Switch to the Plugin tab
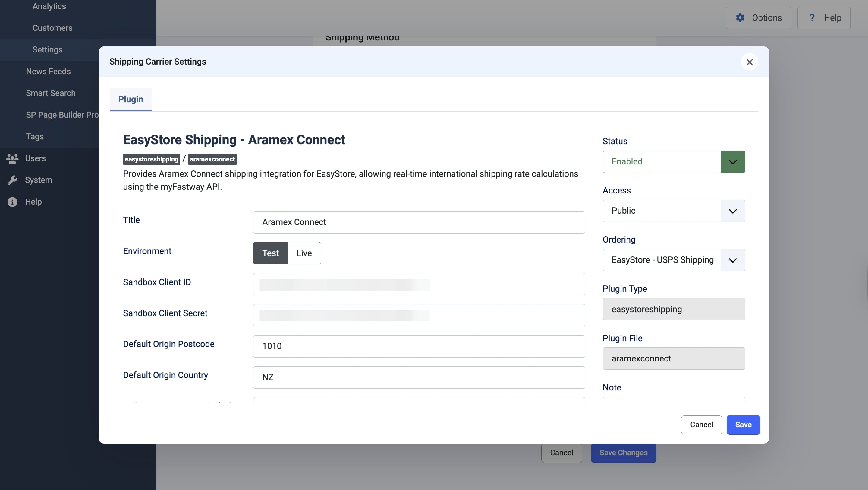This screenshot has height=490, width=868. tap(131, 99)
